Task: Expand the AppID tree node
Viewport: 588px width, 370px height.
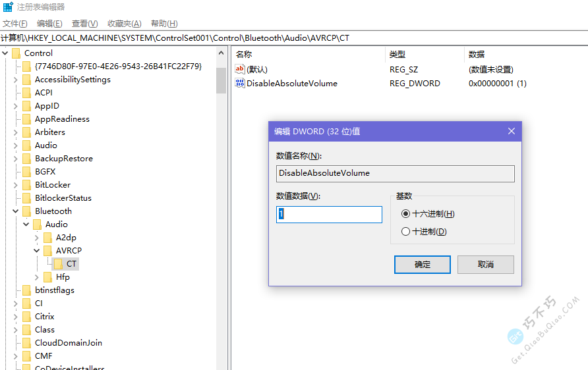Action: (15, 106)
